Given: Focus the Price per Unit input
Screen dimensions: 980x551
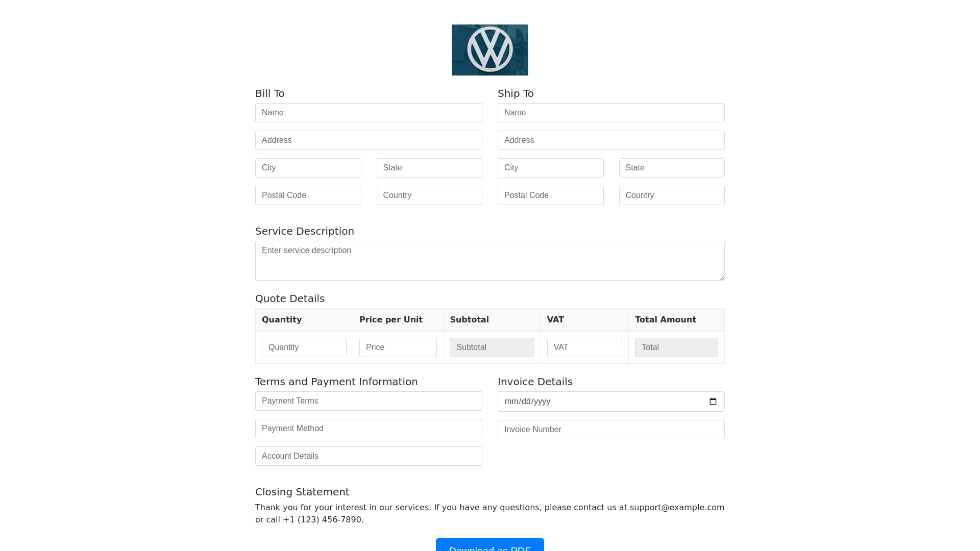Looking at the screenshot, I should (x=398, y=347).
